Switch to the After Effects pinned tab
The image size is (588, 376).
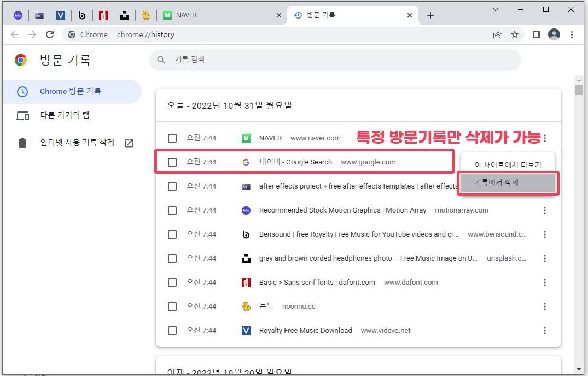[39, 15]
